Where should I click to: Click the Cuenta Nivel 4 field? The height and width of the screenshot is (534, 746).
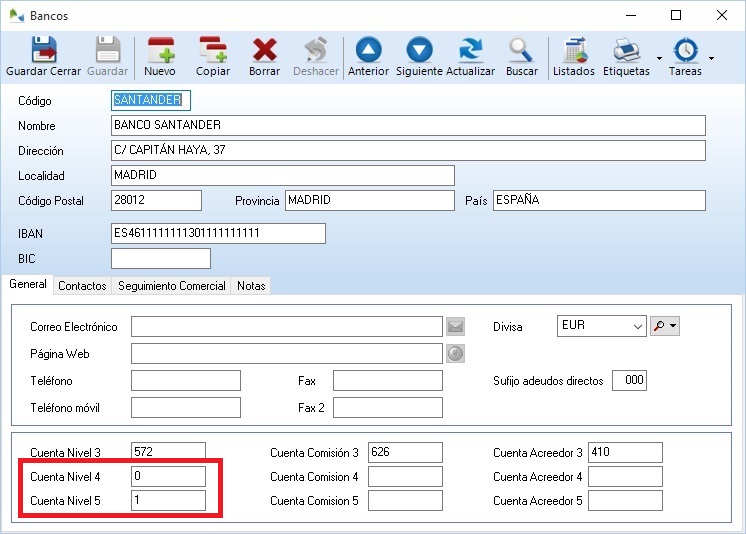click(x=168, y=476)
